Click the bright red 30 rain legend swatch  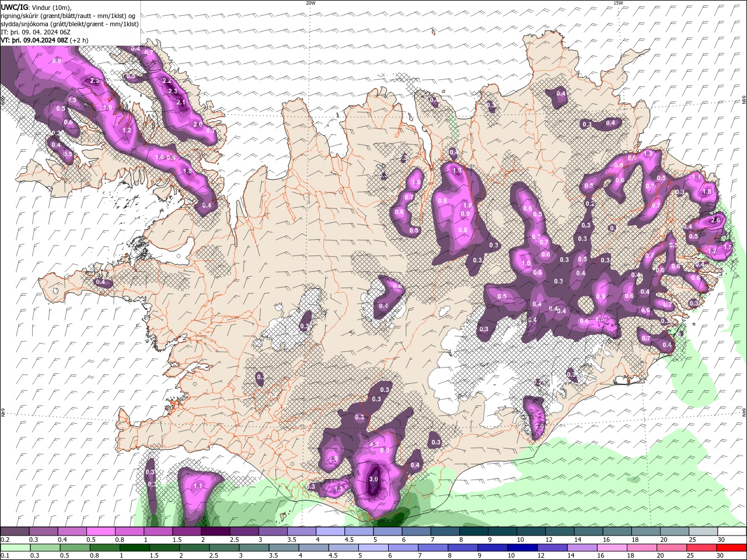pyautogui.click(x=732, y=548)
